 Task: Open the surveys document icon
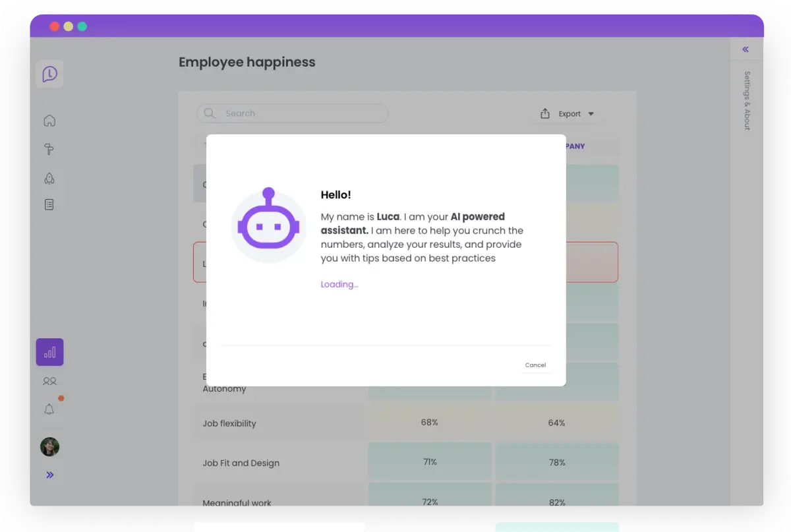point(49,204)
